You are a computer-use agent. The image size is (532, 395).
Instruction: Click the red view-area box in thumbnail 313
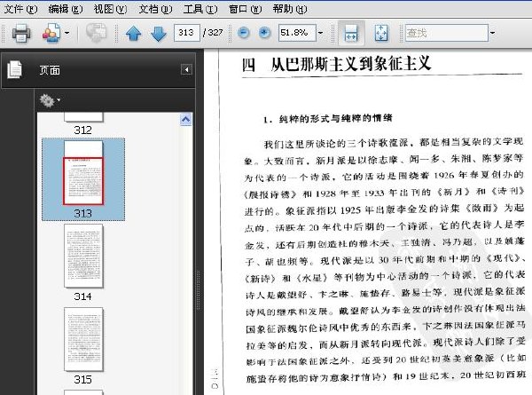pos(83,181)
